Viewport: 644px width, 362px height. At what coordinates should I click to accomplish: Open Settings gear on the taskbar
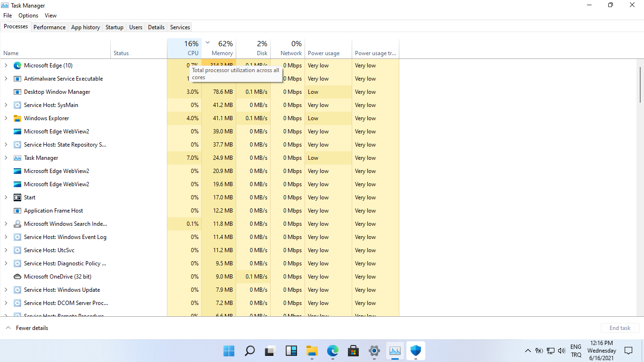tap(374, 351)
